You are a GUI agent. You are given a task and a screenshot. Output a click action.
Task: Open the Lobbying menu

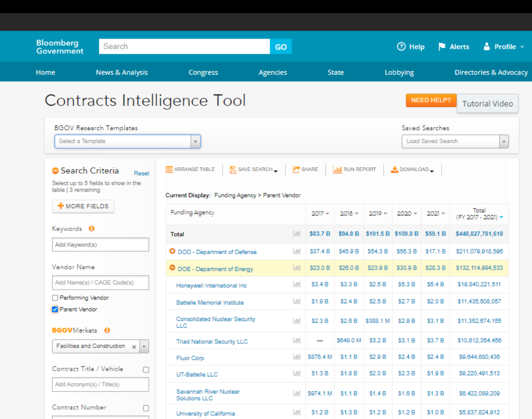tap(399, 72)
